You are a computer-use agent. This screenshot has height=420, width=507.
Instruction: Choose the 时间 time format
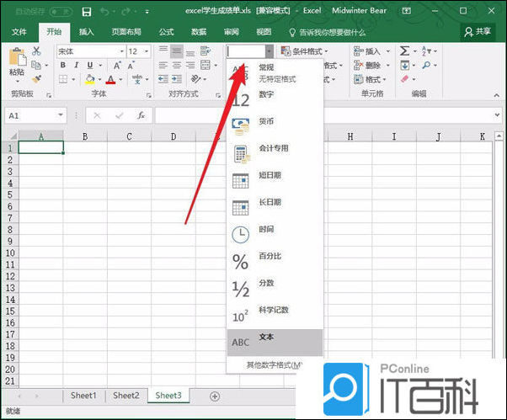[275, 234]
